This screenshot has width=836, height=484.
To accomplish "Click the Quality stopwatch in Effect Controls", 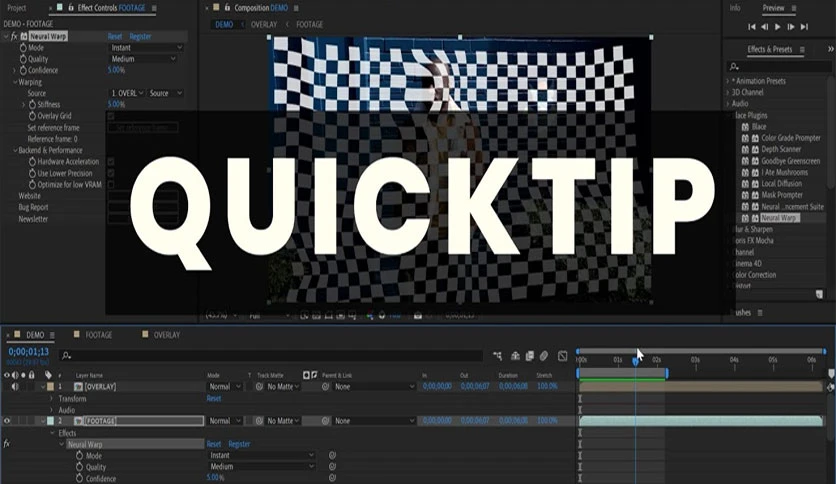I will click(23, 59).
